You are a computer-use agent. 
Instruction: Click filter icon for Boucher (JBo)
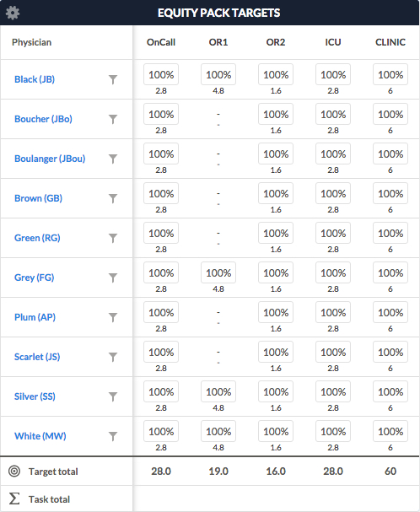pyautogui.click(x=113, y=119)
